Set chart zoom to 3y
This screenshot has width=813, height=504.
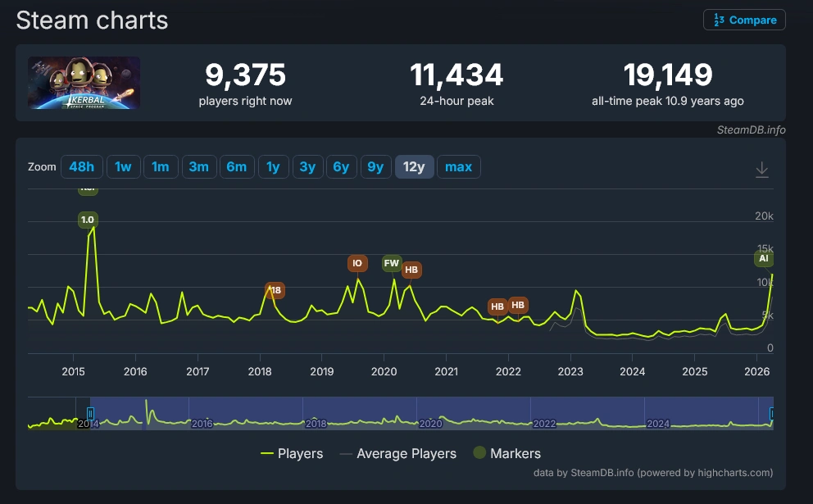coord(307,167)
